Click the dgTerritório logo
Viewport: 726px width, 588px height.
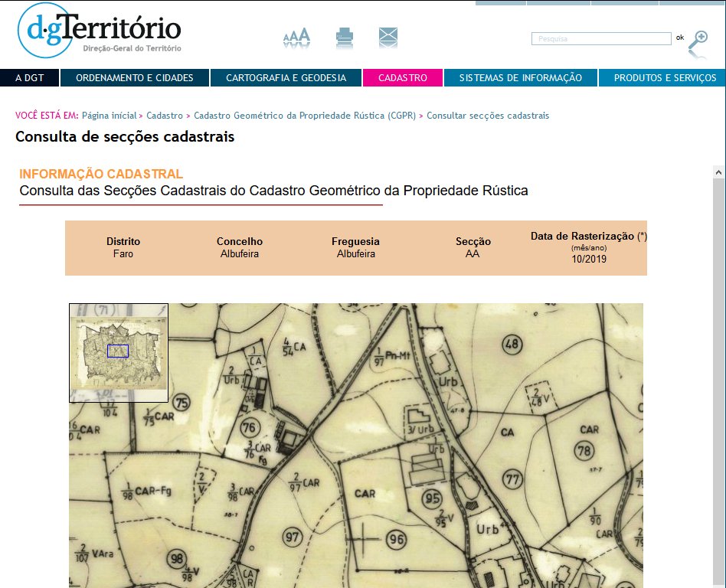(100, 31)
